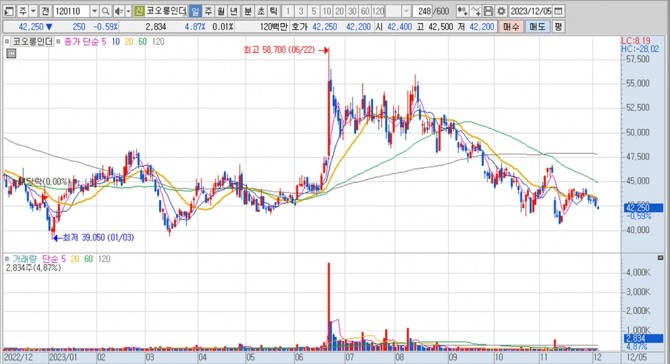The width and height of the screenshot is (670, 364).
Task: Click the add indicator line icon
Action: pos(475,11)
